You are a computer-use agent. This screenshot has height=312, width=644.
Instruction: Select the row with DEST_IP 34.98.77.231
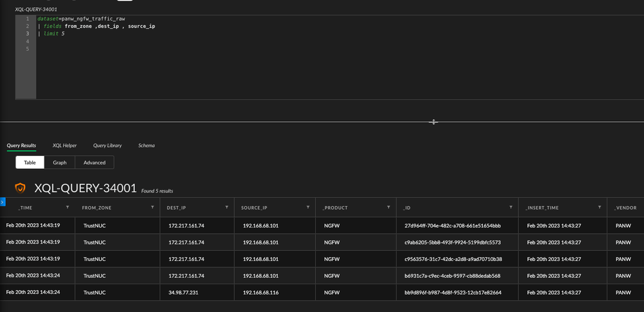pos(186,292)
